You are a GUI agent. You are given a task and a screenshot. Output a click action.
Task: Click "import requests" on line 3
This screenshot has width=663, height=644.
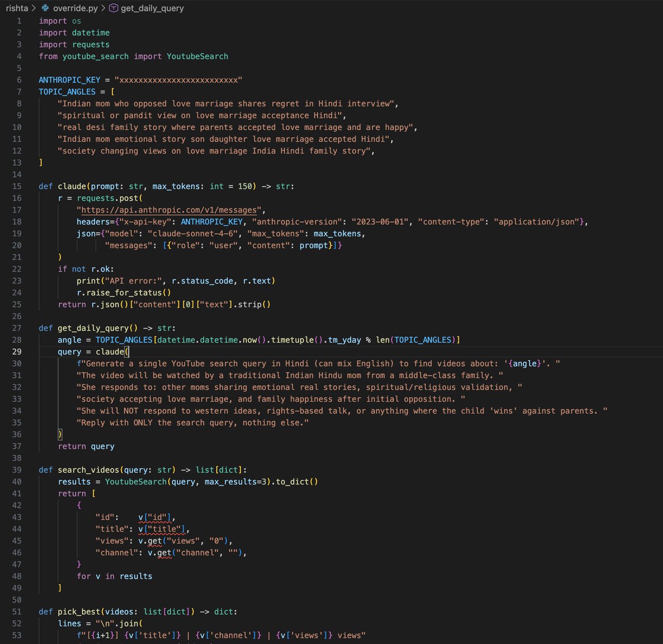(x=75, y=45)
